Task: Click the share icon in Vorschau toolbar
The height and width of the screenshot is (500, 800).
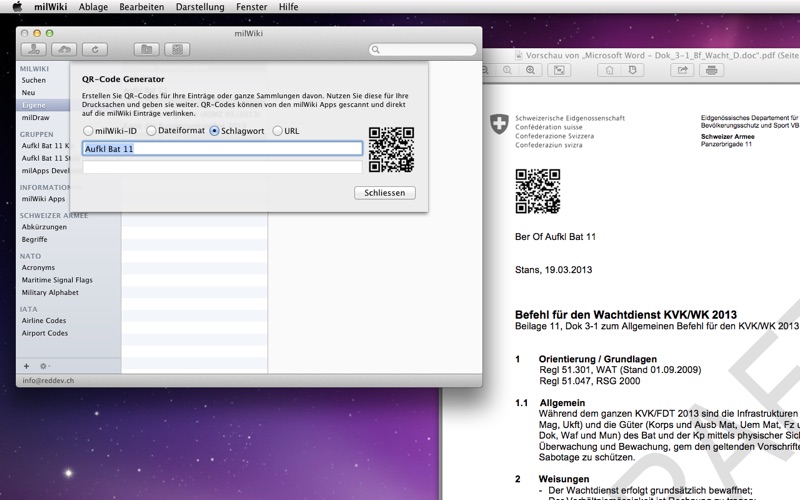Action: pos(682,70)
